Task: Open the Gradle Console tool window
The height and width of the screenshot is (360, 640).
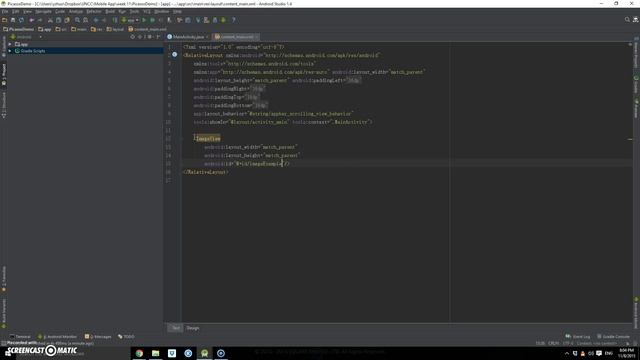Action: tap(613, 337)
